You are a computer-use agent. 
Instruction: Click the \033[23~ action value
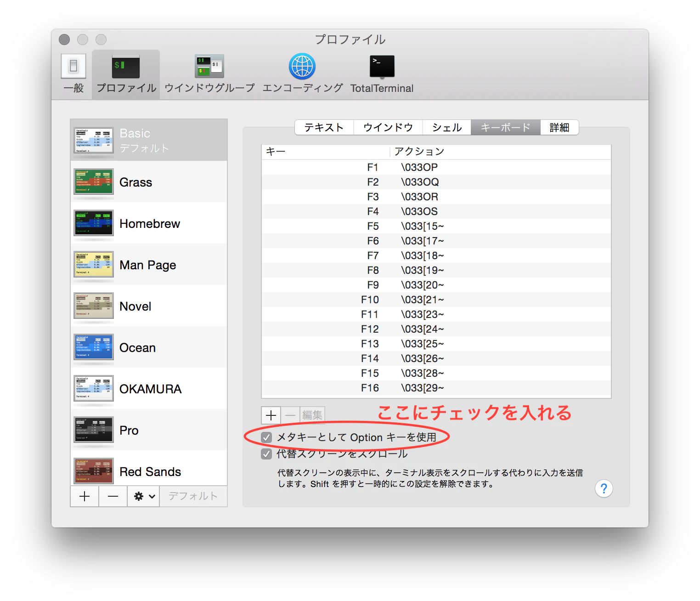[x=423, y=314]
